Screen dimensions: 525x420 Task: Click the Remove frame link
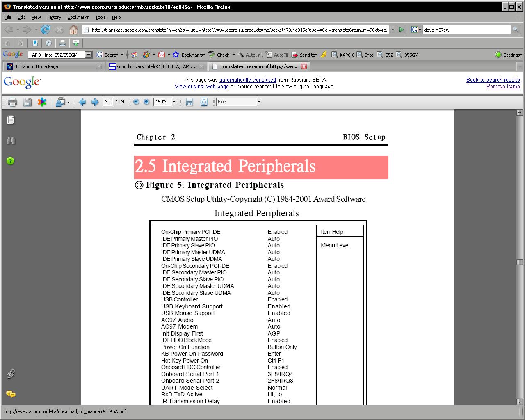click(503, 86)
